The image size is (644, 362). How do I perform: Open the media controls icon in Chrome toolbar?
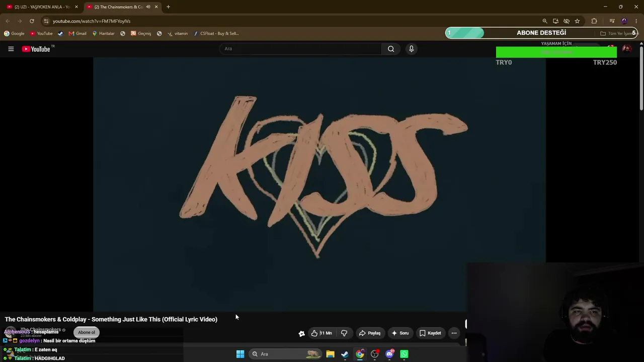(x=612, y=21)
